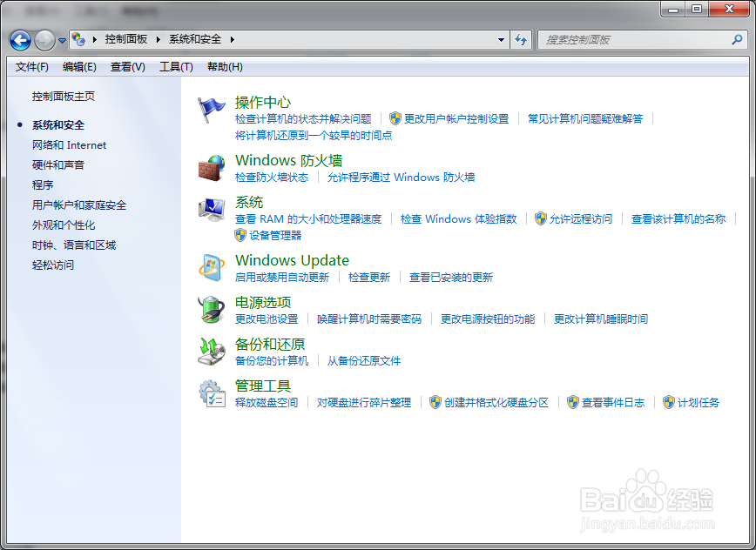Click the Windows Update icon

pyautogui.click(x=211, y=268)
